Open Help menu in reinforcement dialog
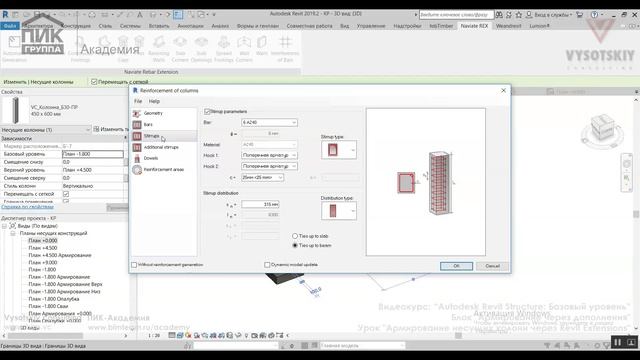The height and width of the screenshot is (360, 640). pyautogui.click(x=154, y=101)
